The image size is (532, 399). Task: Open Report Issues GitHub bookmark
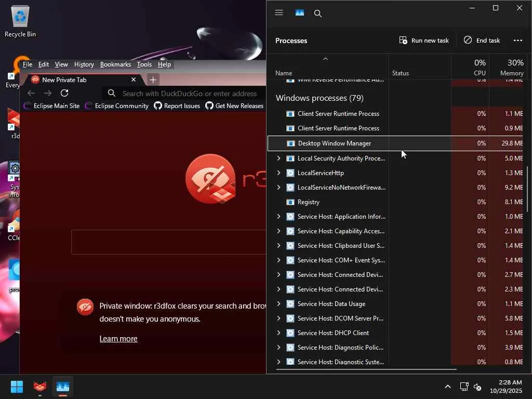pyautogui.click(x=177, y=106)
